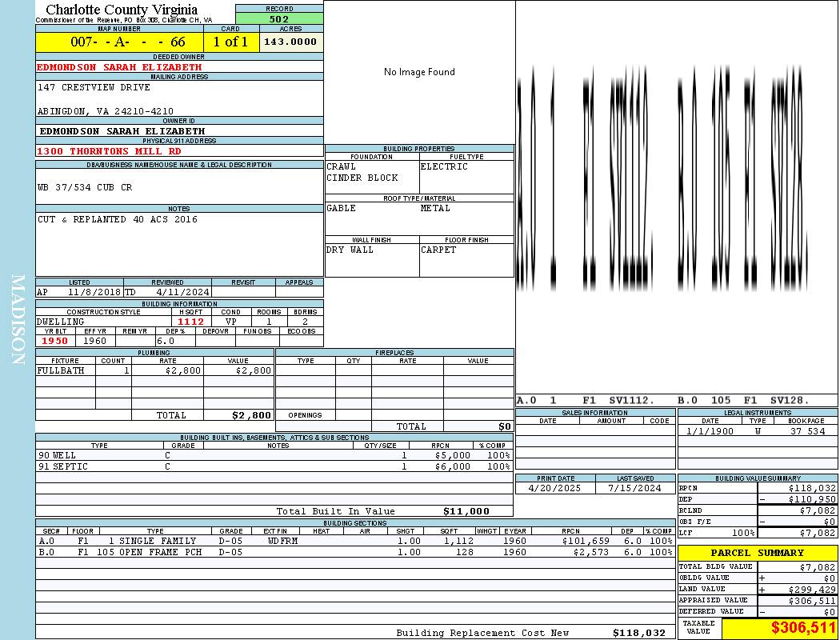Viewport: 840px width, 640px height.
Task: Click section A.0 RPCN $101,659
Action: coord(586,541)
